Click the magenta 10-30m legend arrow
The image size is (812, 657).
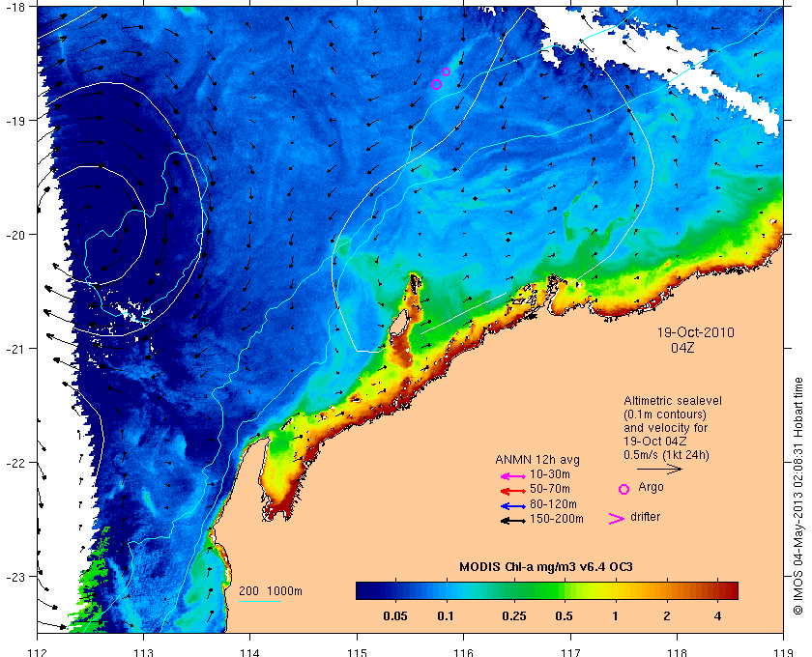pyautogui.click(x=513, y=476)
